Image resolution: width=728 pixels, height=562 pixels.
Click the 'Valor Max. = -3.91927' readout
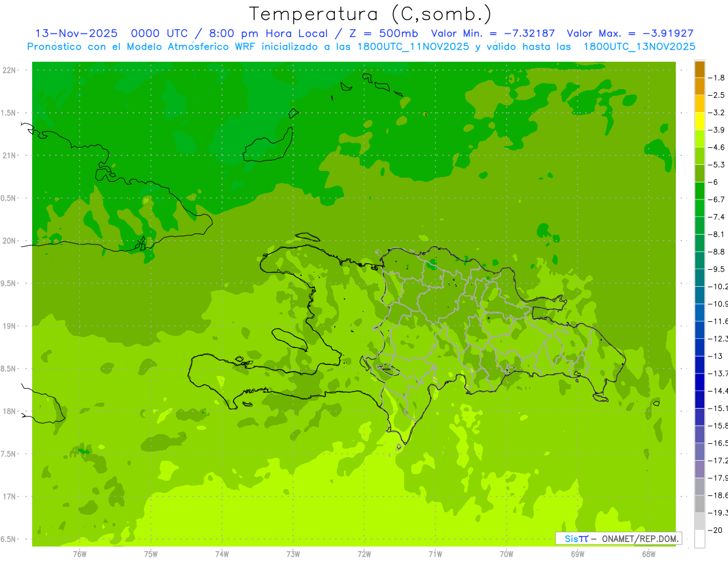coord(630,34)
